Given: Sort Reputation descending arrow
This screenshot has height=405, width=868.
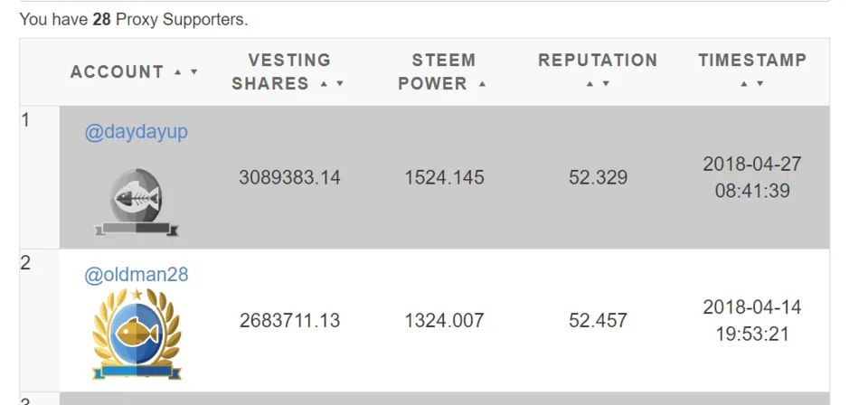Looking at the screenshot, I should 606,84.
